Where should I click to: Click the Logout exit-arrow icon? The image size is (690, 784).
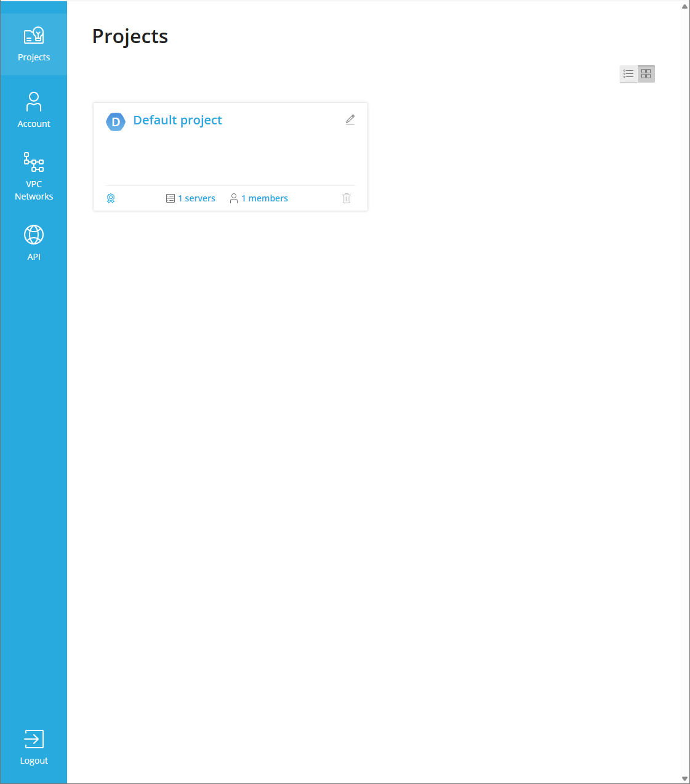(x=34, y=738)
